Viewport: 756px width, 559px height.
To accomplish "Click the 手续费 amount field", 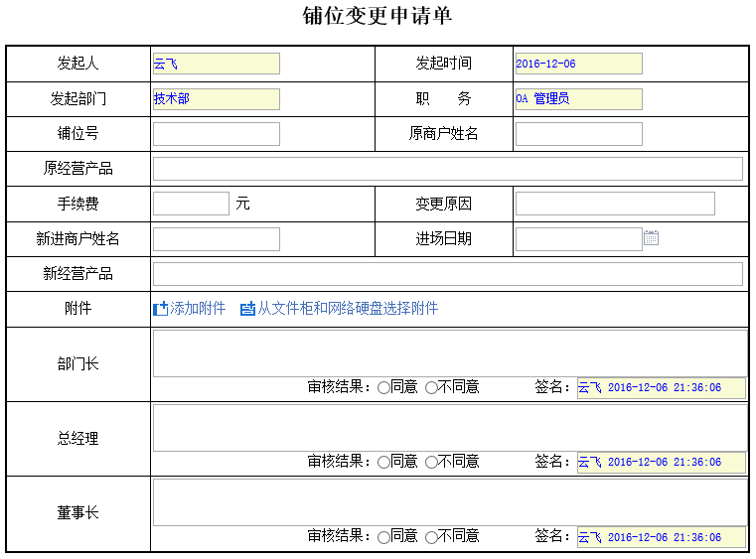I will [x=191, y=204].
